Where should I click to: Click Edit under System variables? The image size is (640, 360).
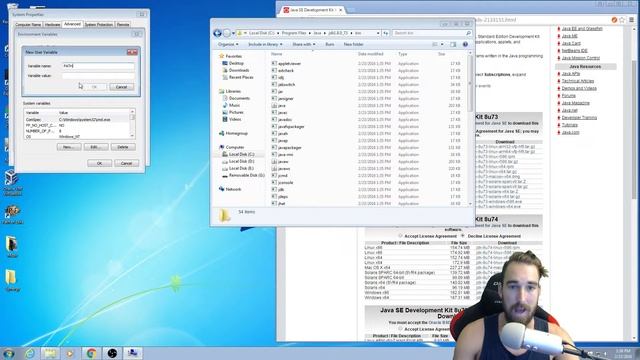tap(96, 147)
